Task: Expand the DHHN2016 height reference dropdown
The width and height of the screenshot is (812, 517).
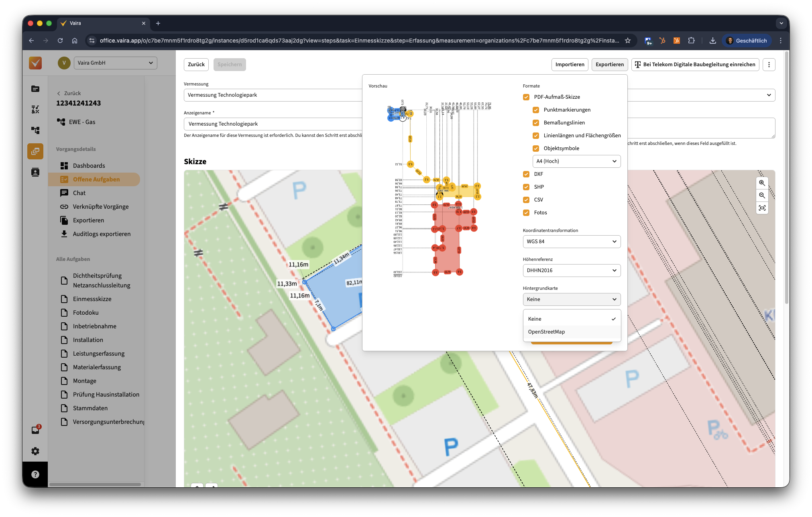Action: [571, 271]
